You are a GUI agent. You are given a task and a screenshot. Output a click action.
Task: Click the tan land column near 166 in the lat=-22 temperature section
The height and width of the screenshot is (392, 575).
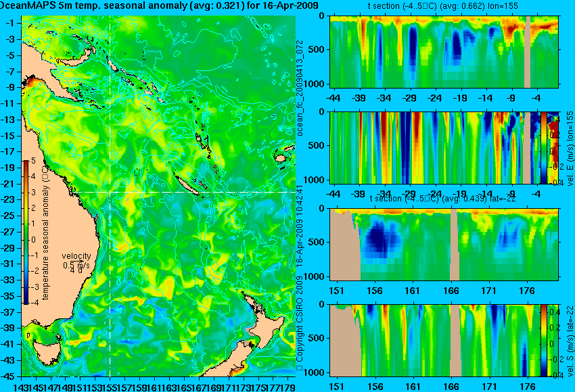pyautogui.click(x=454, y=245)
